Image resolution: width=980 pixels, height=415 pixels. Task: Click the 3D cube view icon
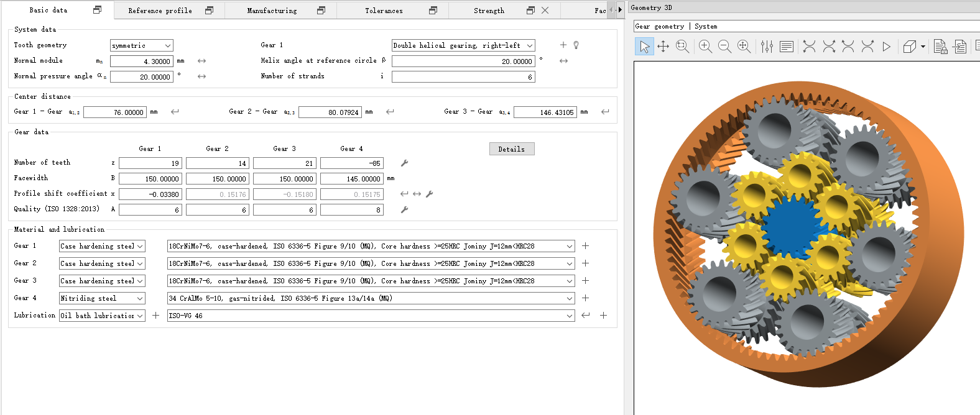click(x=909, y=47)
